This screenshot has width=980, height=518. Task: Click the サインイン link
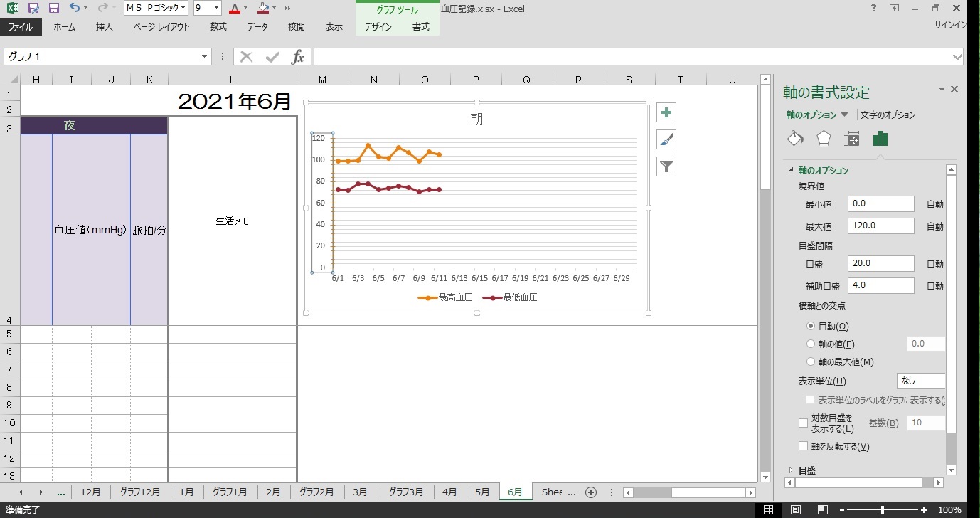(x=950, y=25)
